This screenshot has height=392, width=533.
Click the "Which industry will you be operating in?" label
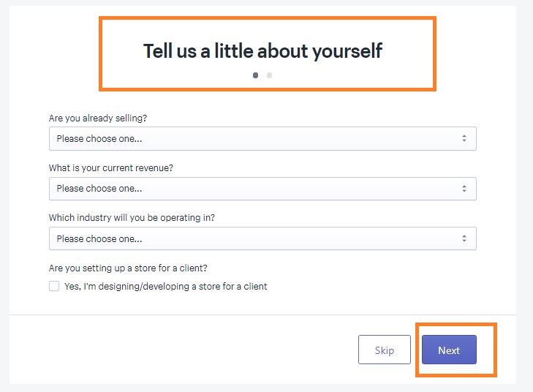(x=132, y=218)
